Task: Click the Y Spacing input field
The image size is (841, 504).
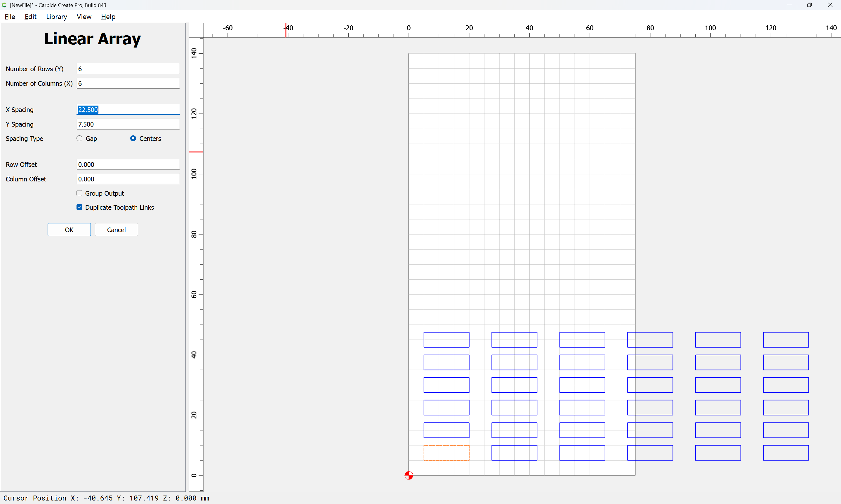Action: click(128, 124)
